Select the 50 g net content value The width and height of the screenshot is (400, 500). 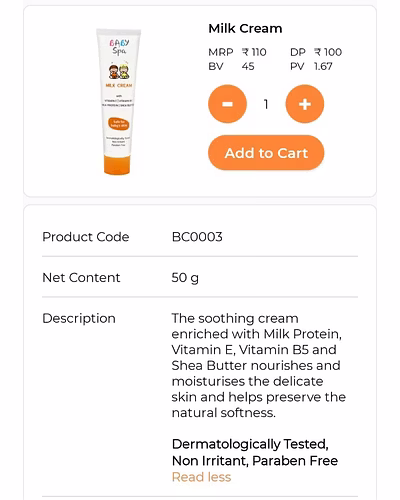(x=185, y=278)
